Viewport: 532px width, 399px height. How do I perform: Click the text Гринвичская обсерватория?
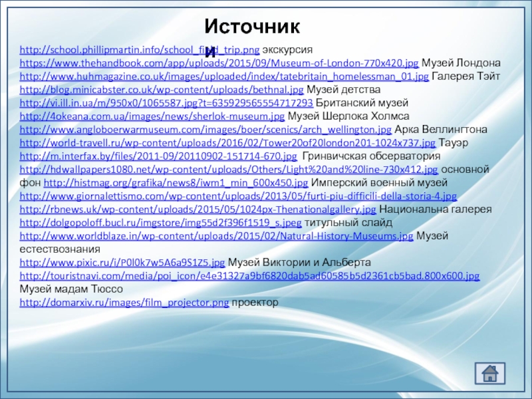pyautogui.click(x=371, y=156)
